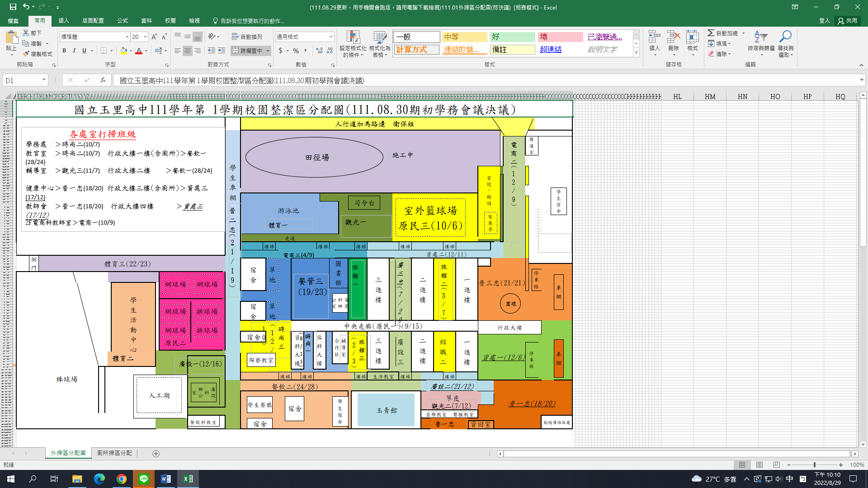Viewport: 868px width, 488px height.
Task: Click the Paste (貼上) clipboard icon
Action: coord(12,37)
